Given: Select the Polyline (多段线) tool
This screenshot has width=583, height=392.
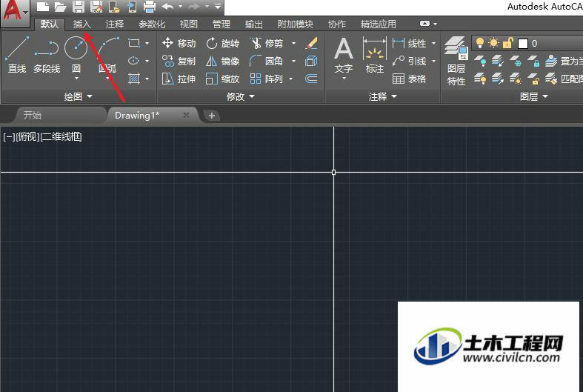Looking at the screenshot, I should 47,55.
